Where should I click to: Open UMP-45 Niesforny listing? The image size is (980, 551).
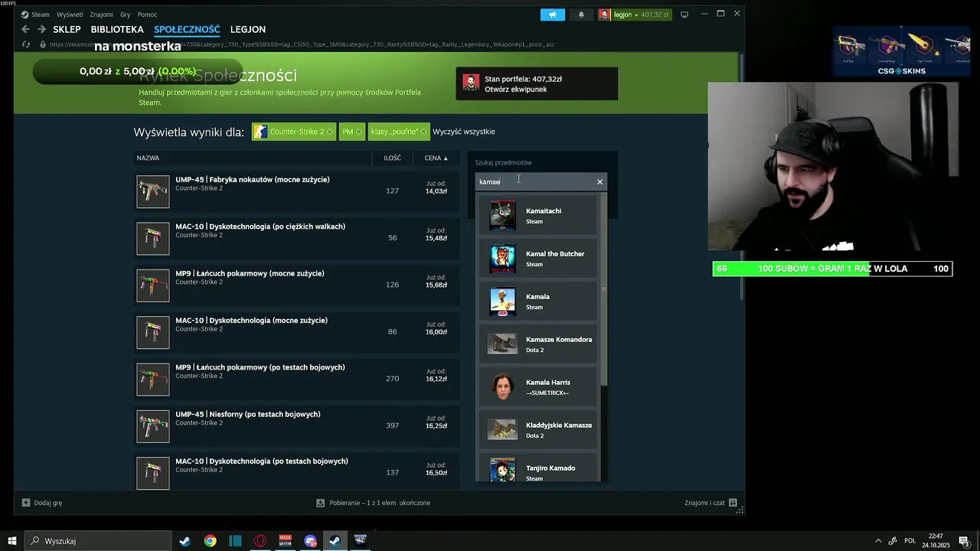298,426
